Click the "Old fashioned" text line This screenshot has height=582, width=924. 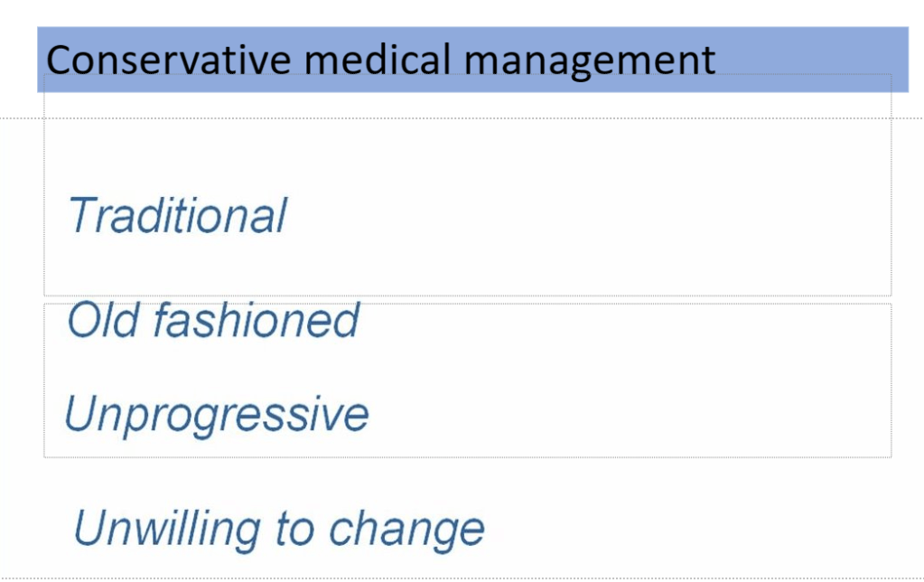213,320
